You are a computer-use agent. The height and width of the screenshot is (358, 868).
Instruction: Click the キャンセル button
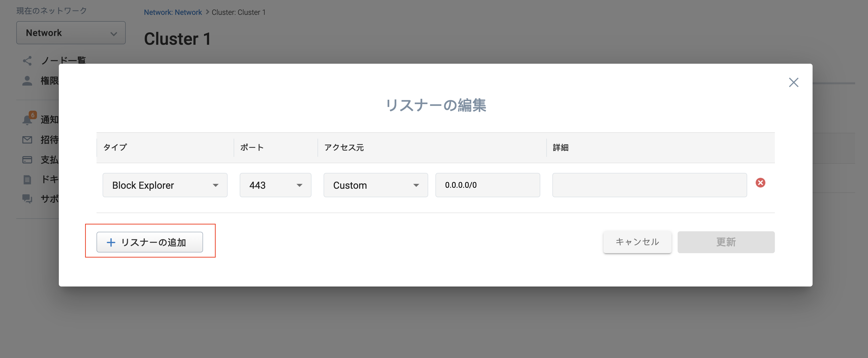coord(637,242)
